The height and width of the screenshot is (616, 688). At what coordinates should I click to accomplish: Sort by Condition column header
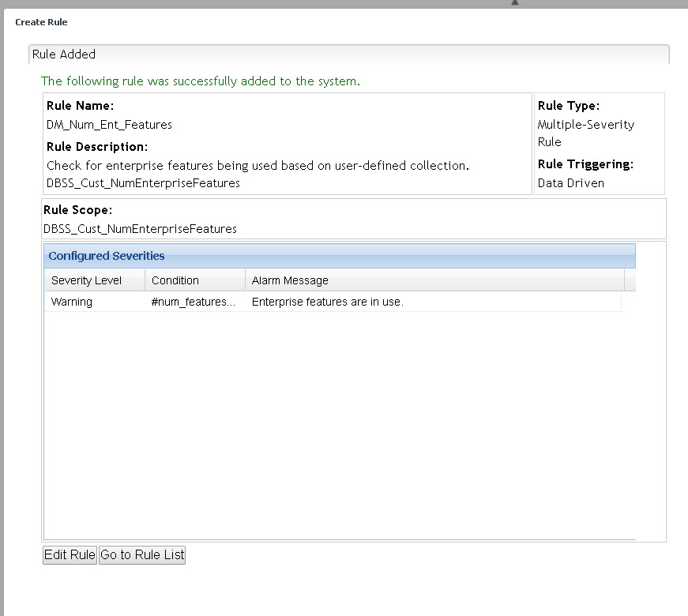(x=194, y=280)
